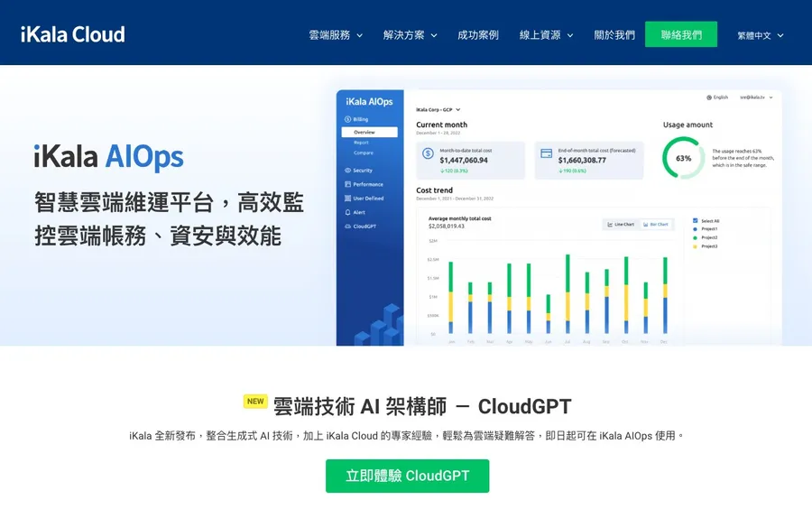Click the Alert sidebar label
Viewport: 812px width, 509px height.
pyautogui.click(x=359, y=212)
